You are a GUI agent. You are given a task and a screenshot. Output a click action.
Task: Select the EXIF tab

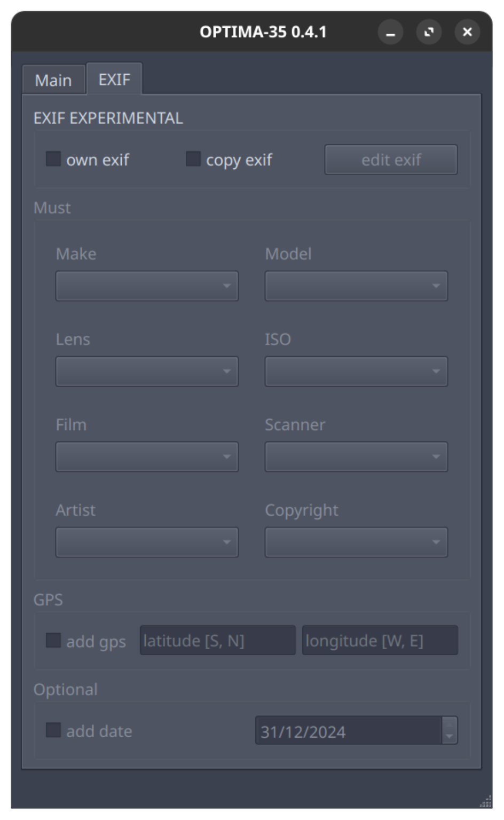click(114, 79)
